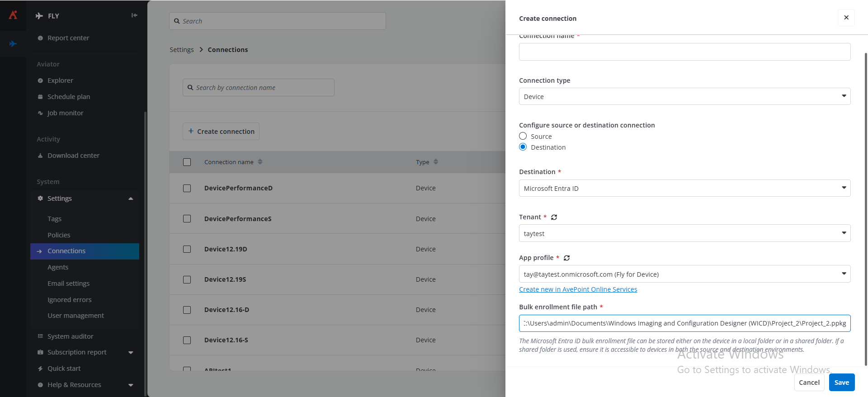Click the Job monitor pulse icon

click(x=40, y=113)
